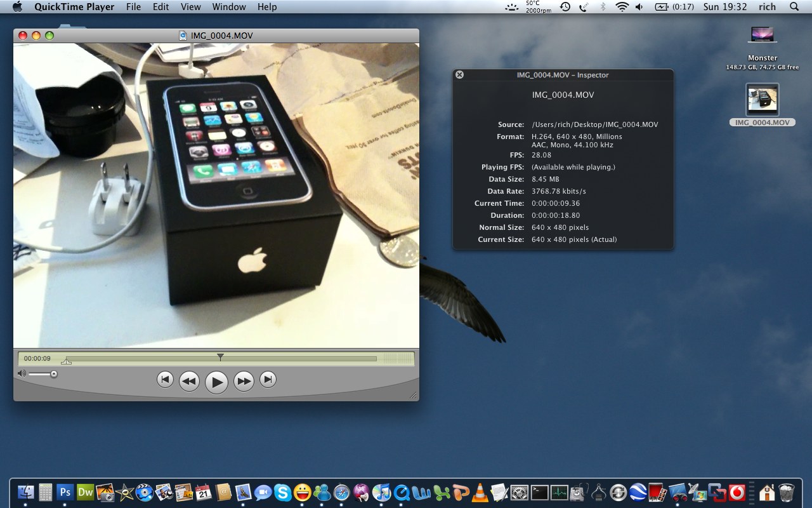Close the Inspector panel
This screenshot has height=508, width=812.
pyautogui.click(x=460, y=75)
